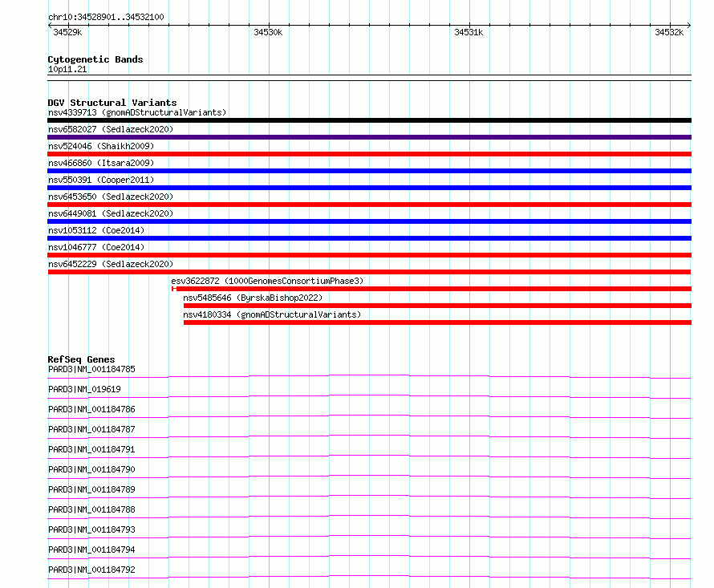Viewport: 714px width, 588px height.
Task: Click the nsv4339713 black variant bar
Action: click(x=369, y=120)
